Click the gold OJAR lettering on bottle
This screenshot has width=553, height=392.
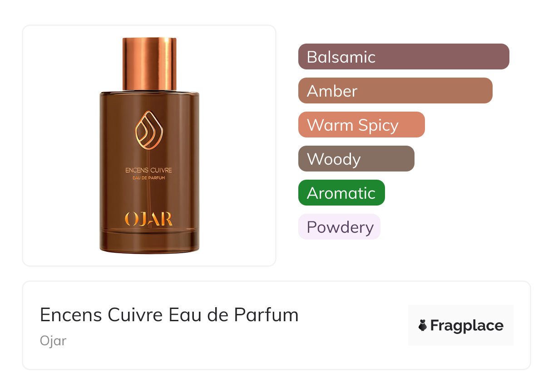[149, 219]
